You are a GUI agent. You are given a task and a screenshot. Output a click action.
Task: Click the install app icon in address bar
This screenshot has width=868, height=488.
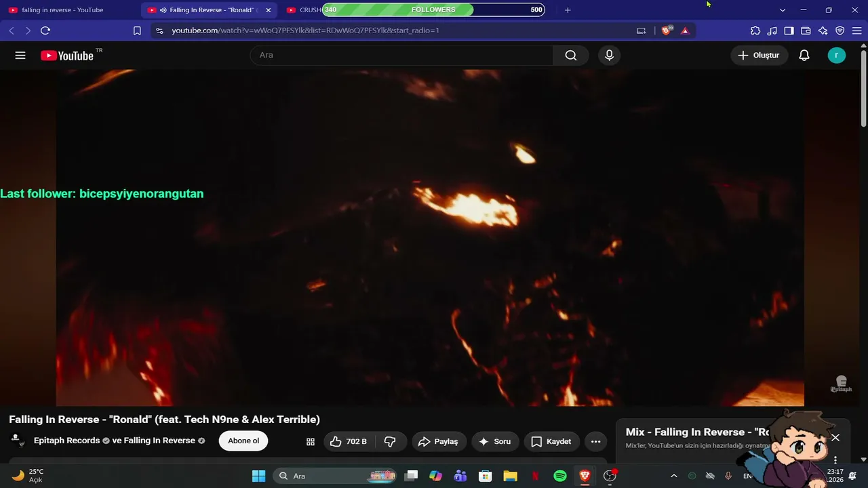[642, 30]
